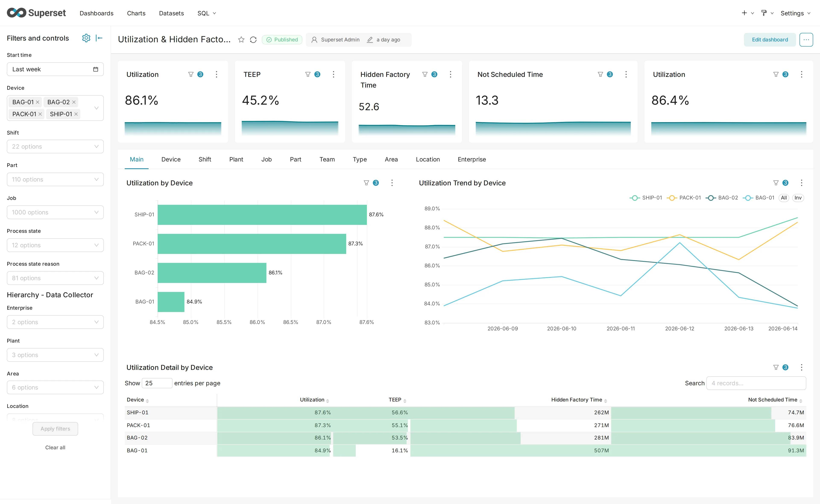Open the Shift filter dropdown
820x504 pixels.
pyautogui.click(x=55, y=147)
